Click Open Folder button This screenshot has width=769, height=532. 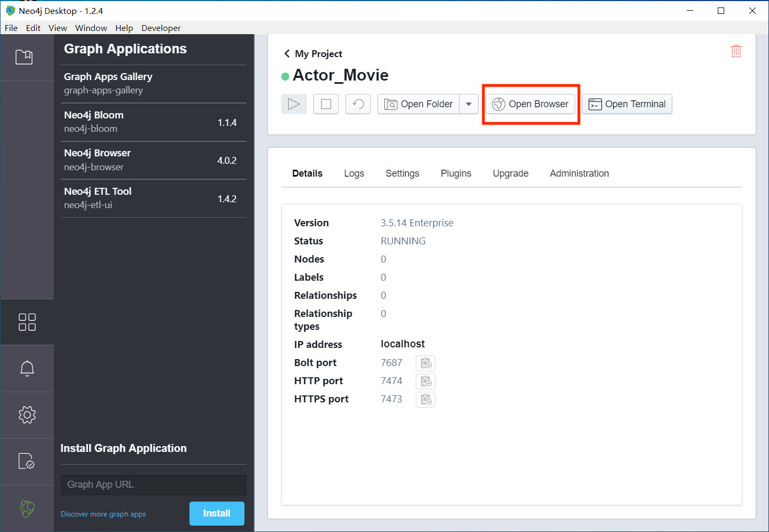coord(418,104)
